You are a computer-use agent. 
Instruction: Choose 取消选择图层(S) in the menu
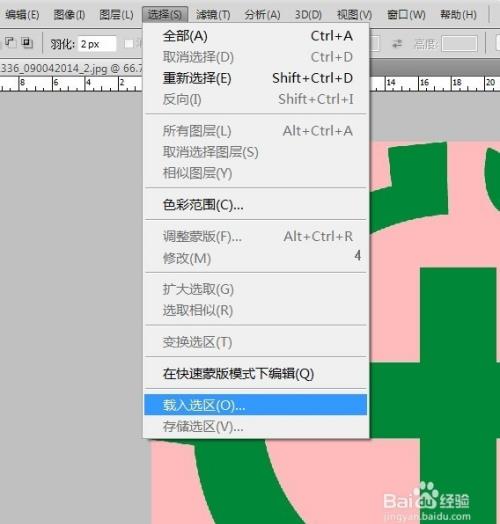pyautogui.click(x=256, y=152)
